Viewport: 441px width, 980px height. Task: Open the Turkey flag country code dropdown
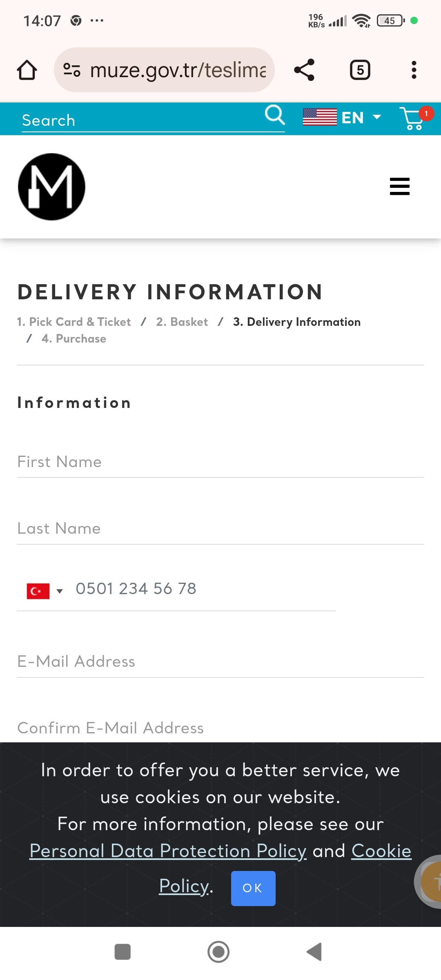pyautogui.click(x=44, y=591)
